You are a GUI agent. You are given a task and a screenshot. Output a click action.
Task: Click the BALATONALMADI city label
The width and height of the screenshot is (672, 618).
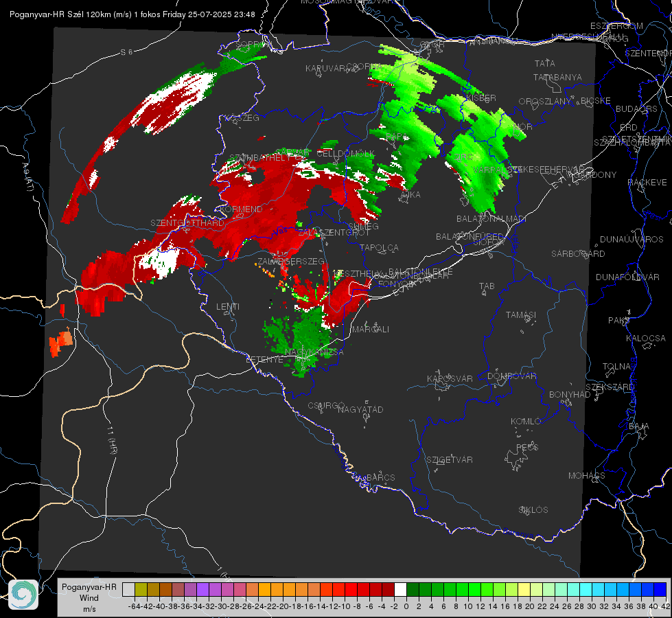[x=491, y=219]
